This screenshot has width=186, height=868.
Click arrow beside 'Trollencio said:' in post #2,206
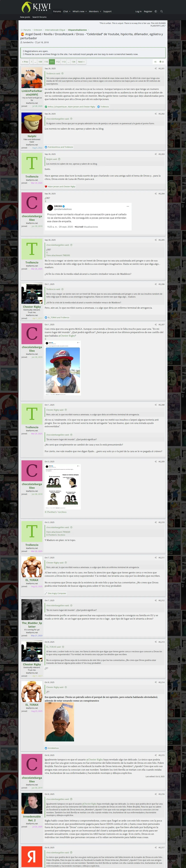62,289
